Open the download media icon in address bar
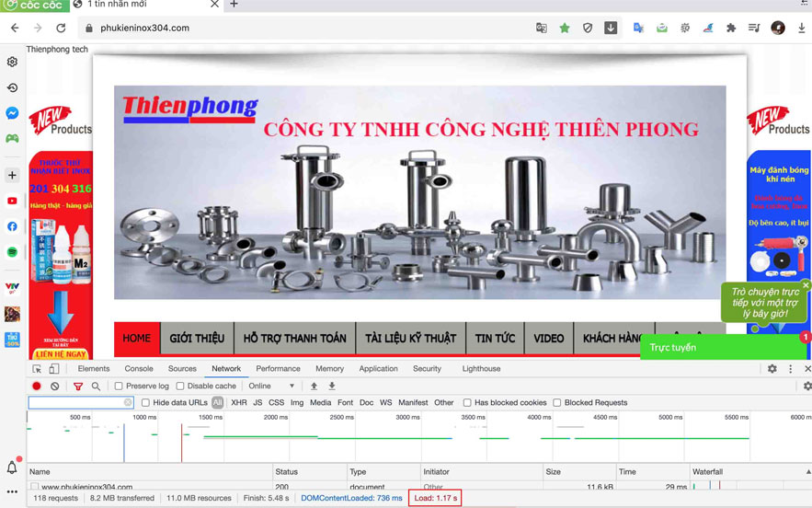The height and width of the screenshot is (508, 812). tap(611, 28)
